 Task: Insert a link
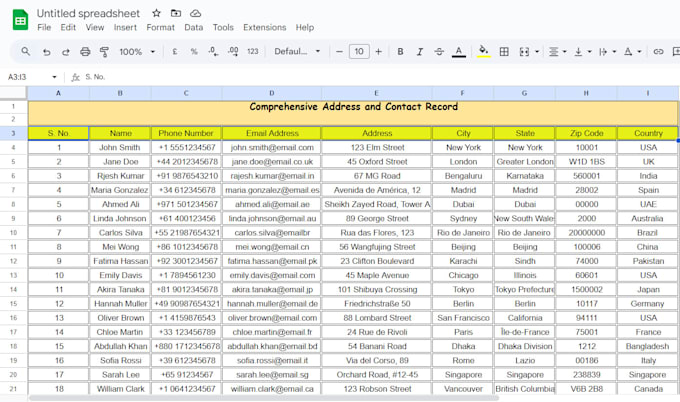(658, 52)
